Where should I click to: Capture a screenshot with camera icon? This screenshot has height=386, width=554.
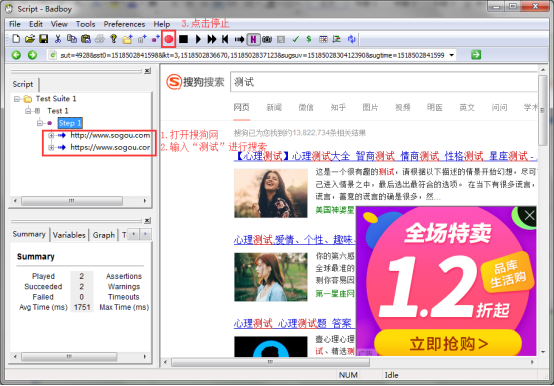pos(267,39)
